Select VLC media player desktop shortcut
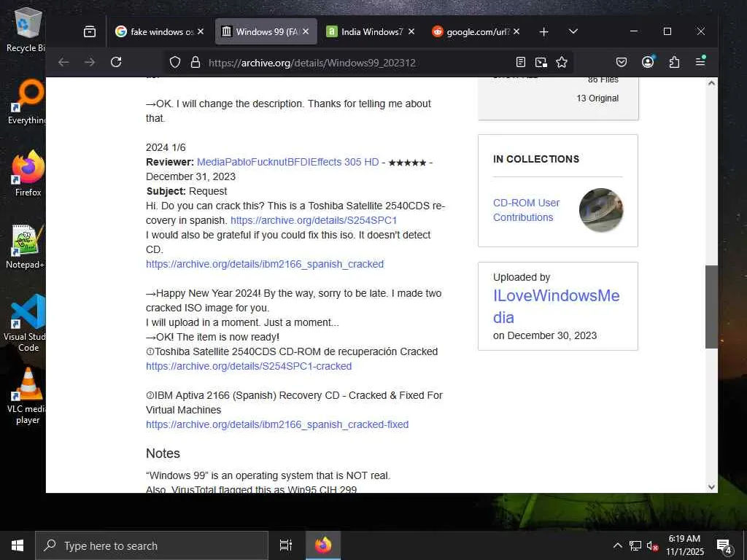 pos(27,396)
